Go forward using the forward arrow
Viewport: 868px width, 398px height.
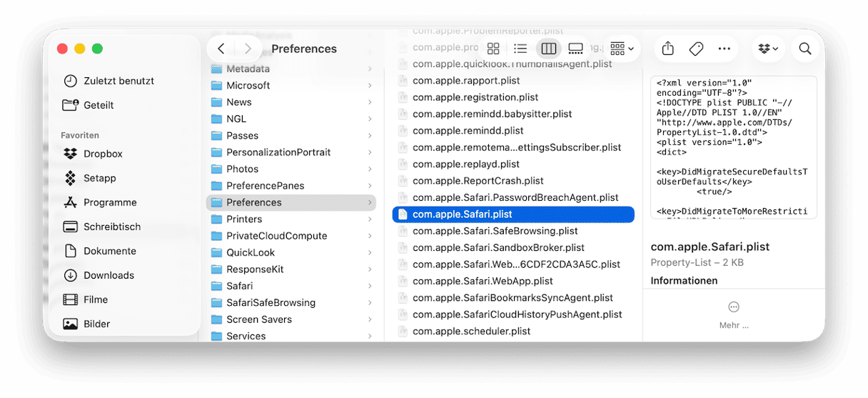[248, 49]
